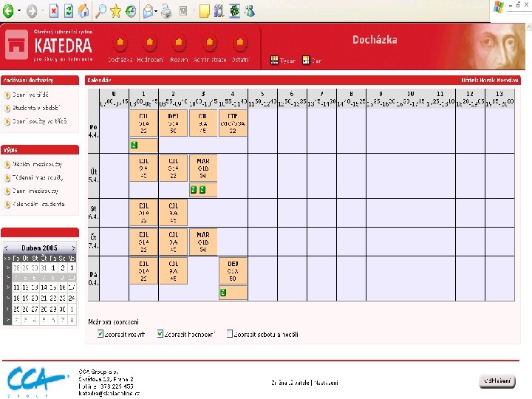Screen dimensions: 532x399
Task: Open the Messenger buddies icon in toolbar
Action: 250,11
